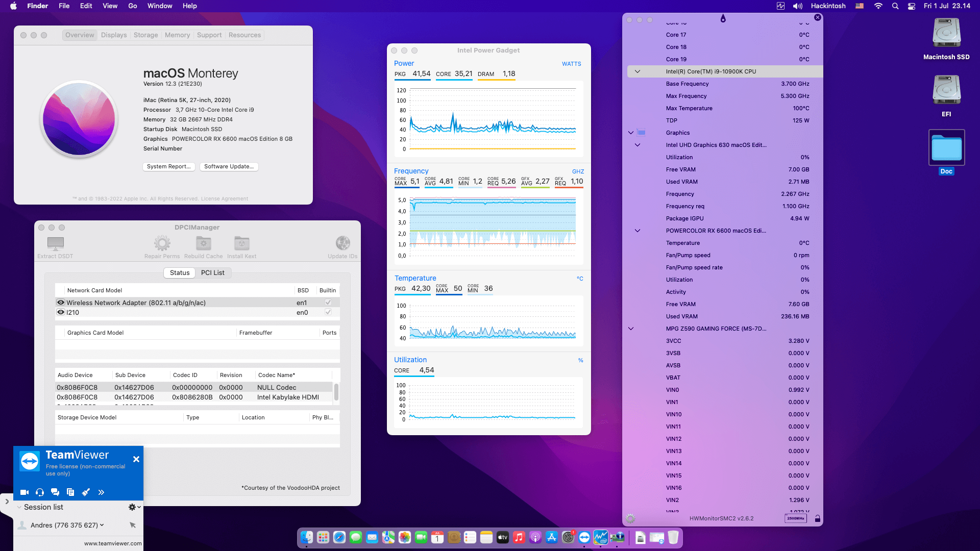This screenshot has height=551, width=980.
Task: Open TeamViewer session gear dropdown
Action: (x=135, y=507)
